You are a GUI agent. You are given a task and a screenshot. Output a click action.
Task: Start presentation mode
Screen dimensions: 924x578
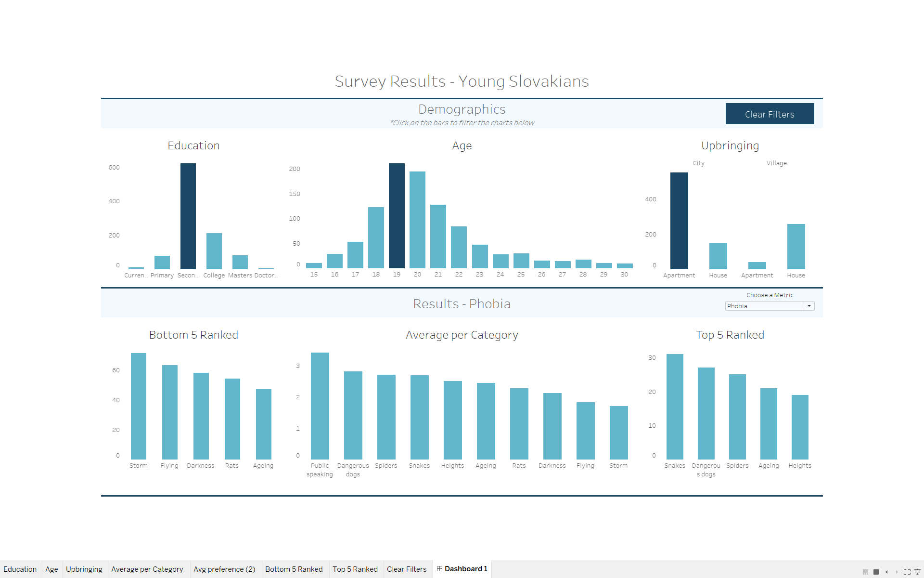click(x=917, y=572)
